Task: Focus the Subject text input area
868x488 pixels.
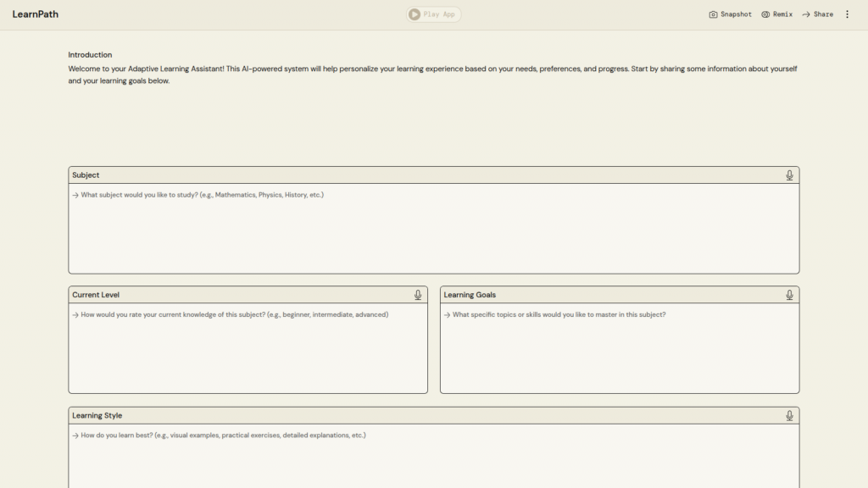Action: click(433, 229)
